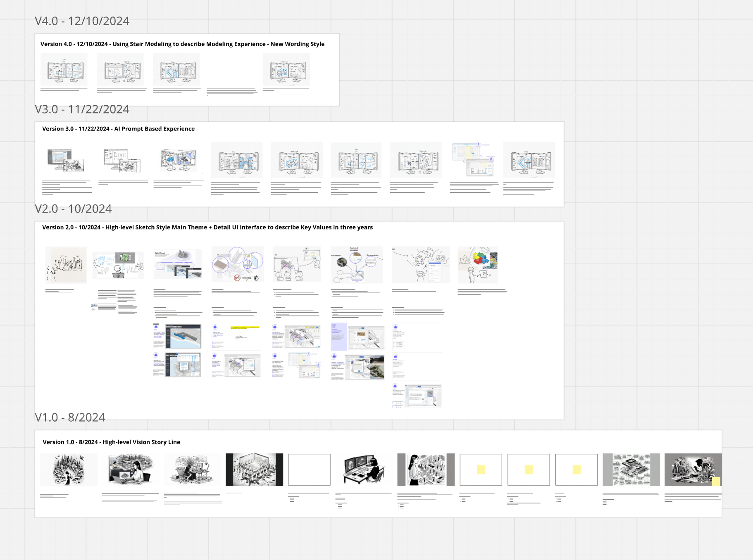This screenshot has width=753, height=560.
Task: Open the second thumbnail in Version 4.0 frame
Action: [x=120, y=70]
